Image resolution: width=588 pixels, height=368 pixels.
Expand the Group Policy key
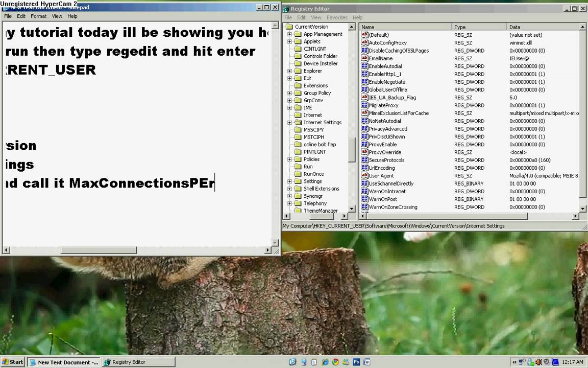289,93
